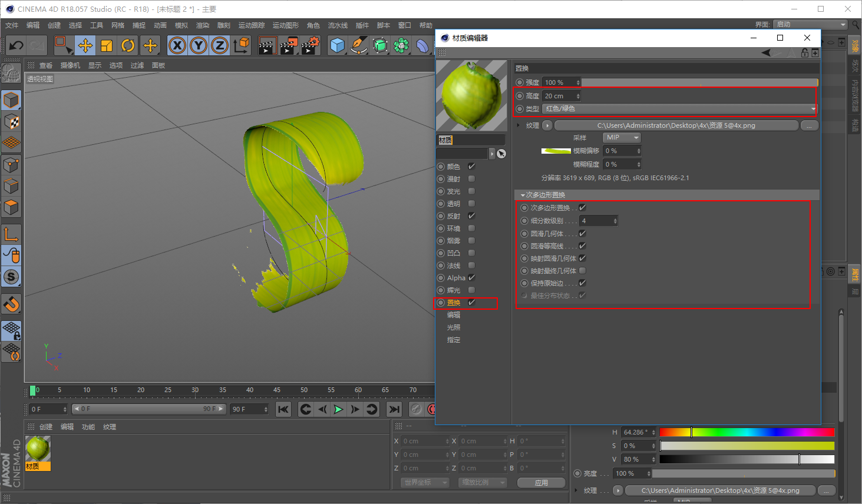Enable the 漫射 channel checkbox
This screenshot has width=862, height=504.
coord(471,179)
